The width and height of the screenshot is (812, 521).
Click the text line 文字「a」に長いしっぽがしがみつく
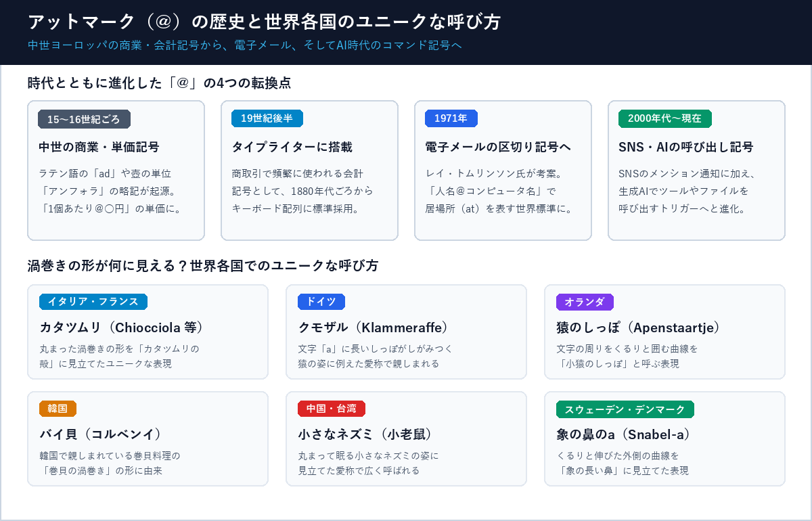376,349
